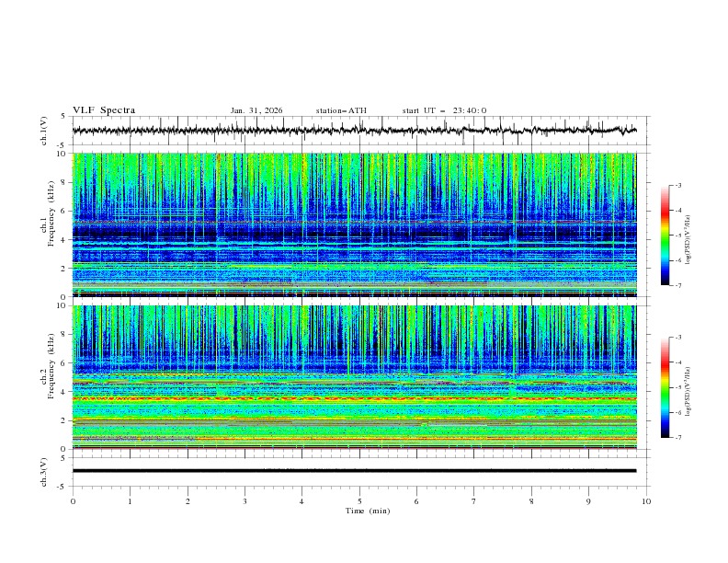
Task: Click the lower color bar "log(PSD)(V²/Hz)" label
Action: [688, 392]
